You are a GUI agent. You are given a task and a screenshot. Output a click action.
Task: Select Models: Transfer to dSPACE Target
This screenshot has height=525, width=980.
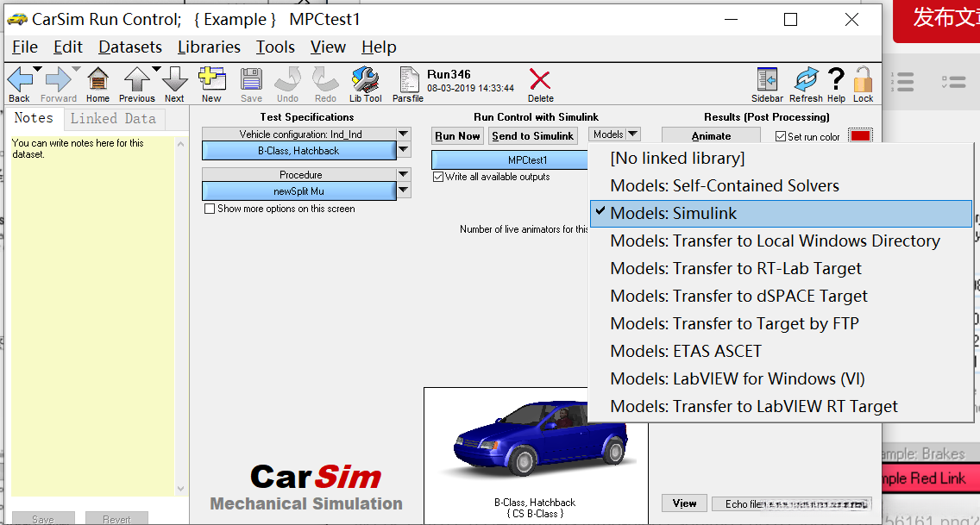782,296
